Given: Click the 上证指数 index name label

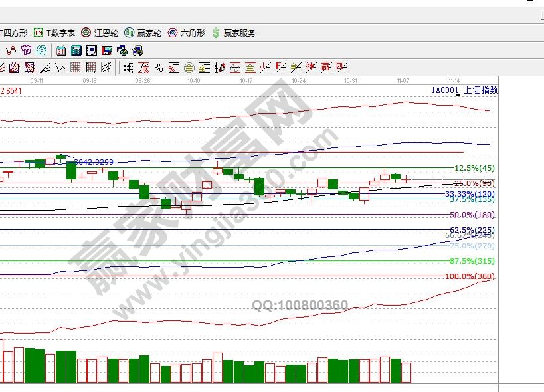Looking at the screenshot, I should click(x=480, y=90).
